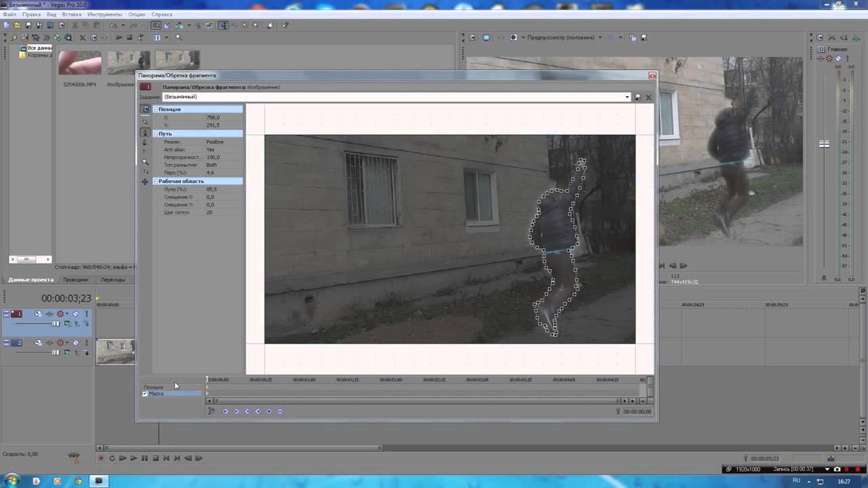Select the Move freely arrows tool
The width and height of the screenshot is (868, 488).
tap(145, 182)
